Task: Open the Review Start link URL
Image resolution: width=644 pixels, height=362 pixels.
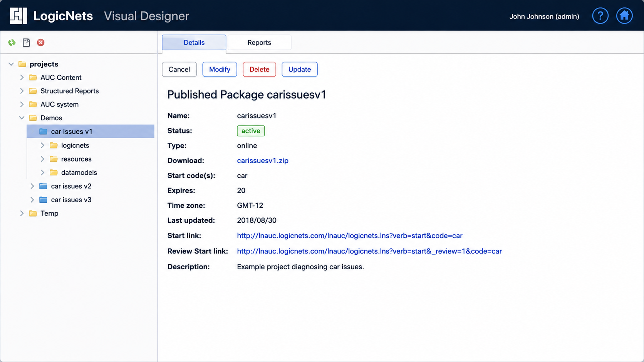Action: pyautogui.click(x=369, y=251)
